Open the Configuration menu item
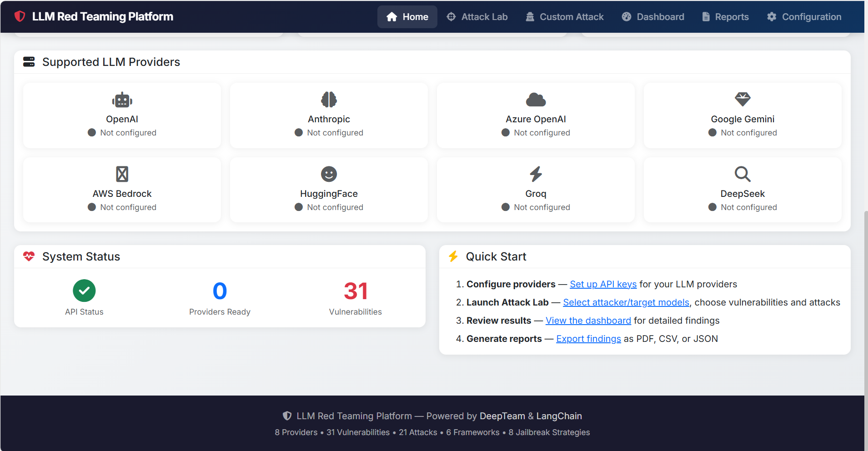Screen dimensions: 868x451 [x=804, y=17]
